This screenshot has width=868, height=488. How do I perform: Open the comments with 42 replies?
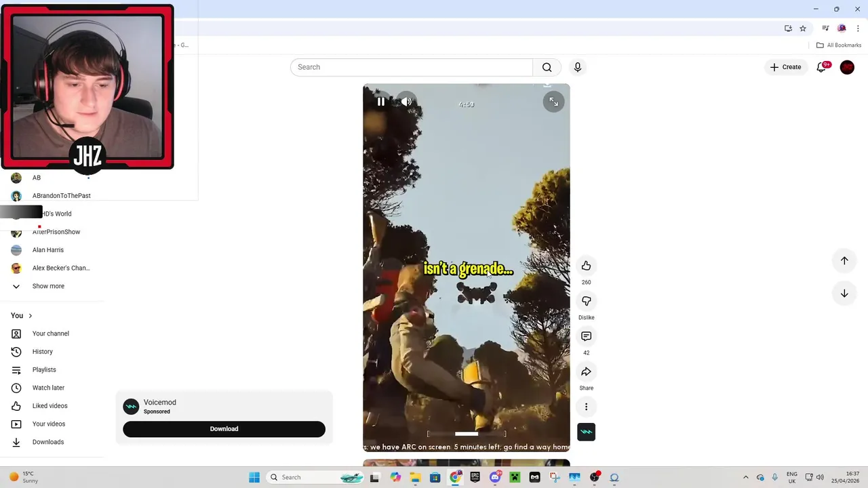(x=586, y=336)
